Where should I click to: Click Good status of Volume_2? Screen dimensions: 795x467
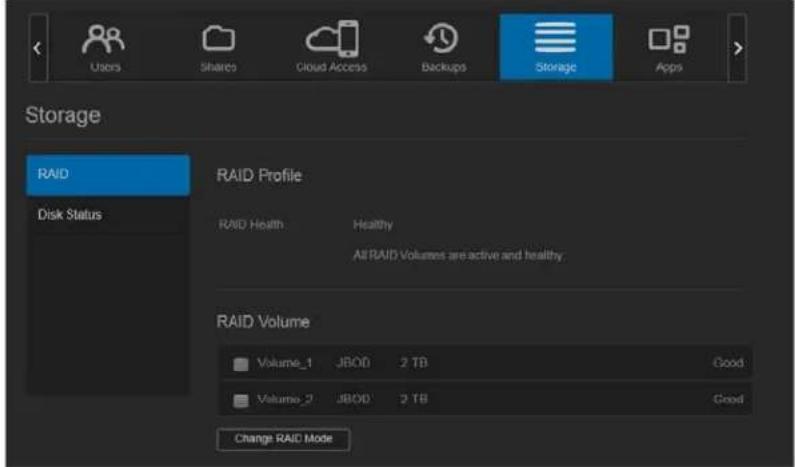pos(728,400)
